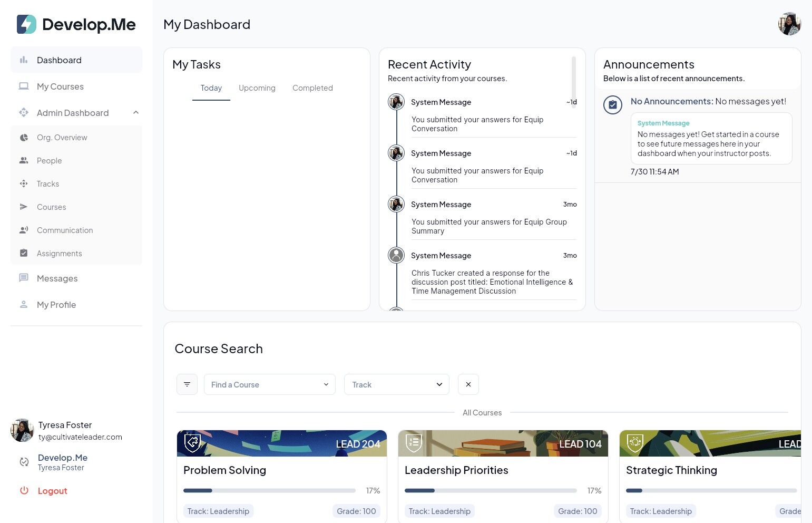This screenshot has width=812, height=523.
Task: Click the ty@cultivateleader.com email text
Action: coord(80,437)
